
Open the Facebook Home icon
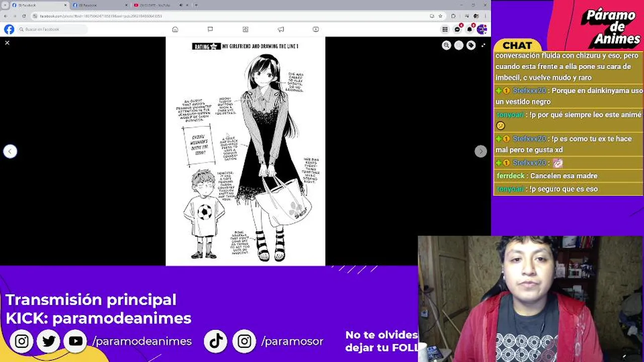tap(175, 29)
